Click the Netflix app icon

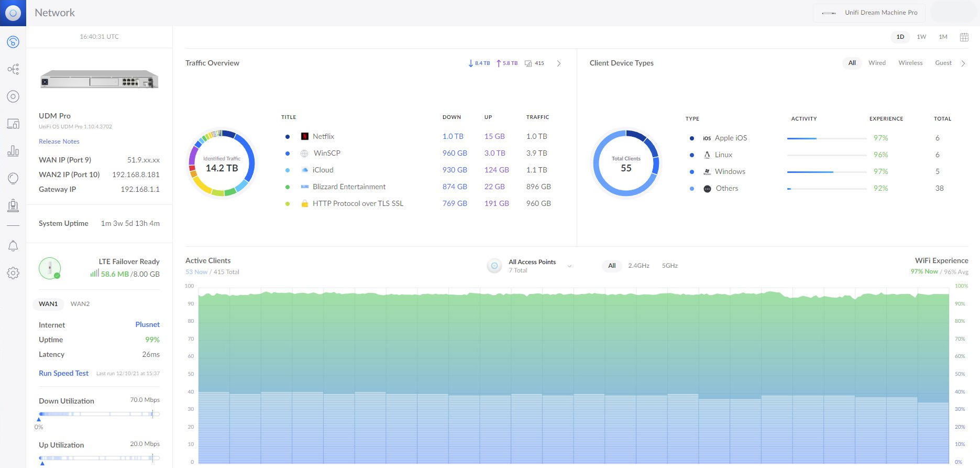click(x=305, y=136)
